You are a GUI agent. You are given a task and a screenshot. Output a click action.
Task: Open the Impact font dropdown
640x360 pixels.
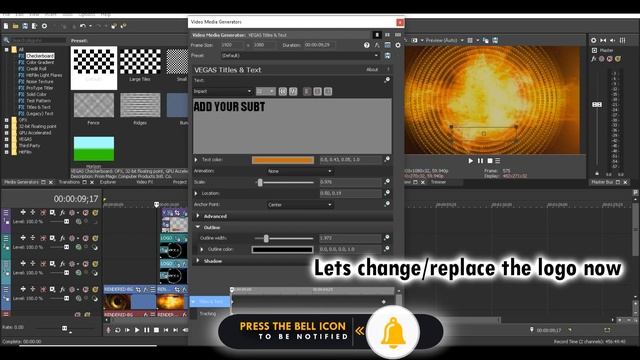[x=222, y=91]
